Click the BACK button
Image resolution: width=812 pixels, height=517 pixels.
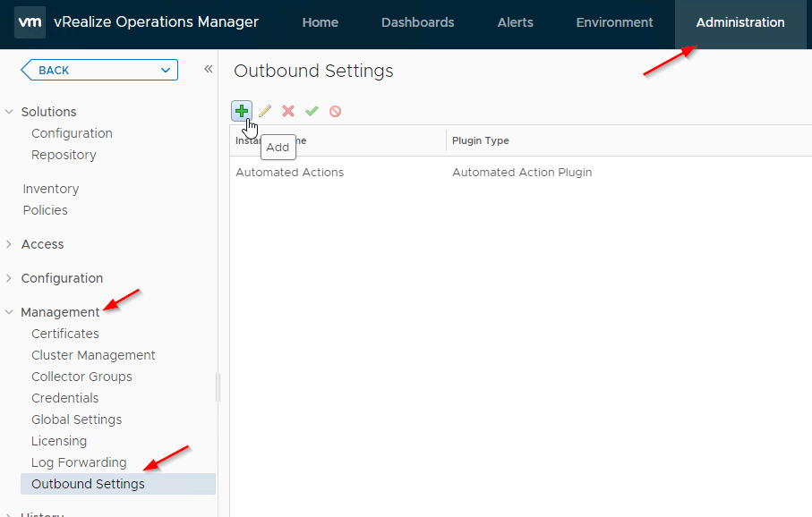98,70
